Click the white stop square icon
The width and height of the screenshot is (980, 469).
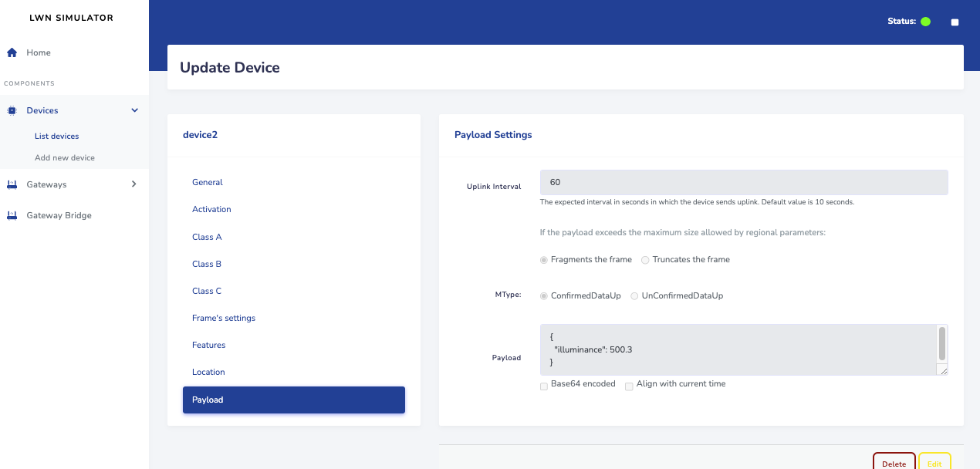(x=955, y=22)
